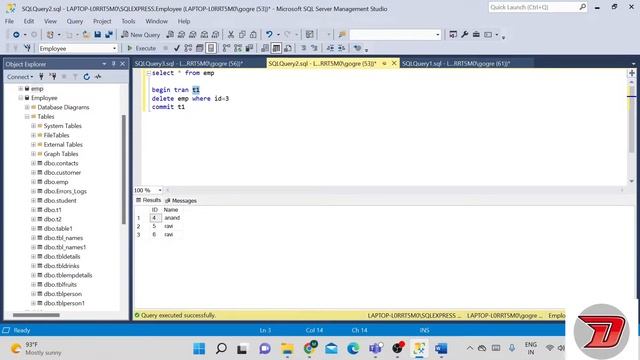This screenshot has width=640, height=360.
Task: Click the query editor vertical scrollbar
Action: tap(631, 118)
